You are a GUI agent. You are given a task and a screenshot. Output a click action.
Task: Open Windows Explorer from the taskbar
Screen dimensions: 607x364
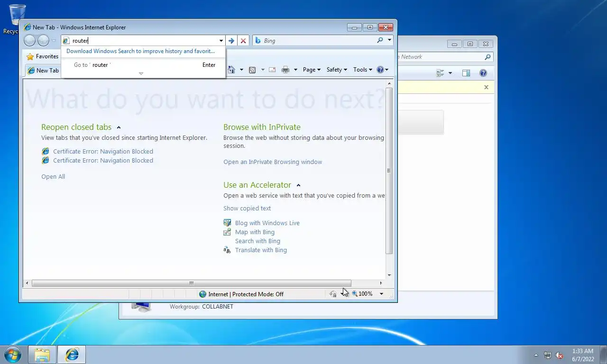[42, 355]
